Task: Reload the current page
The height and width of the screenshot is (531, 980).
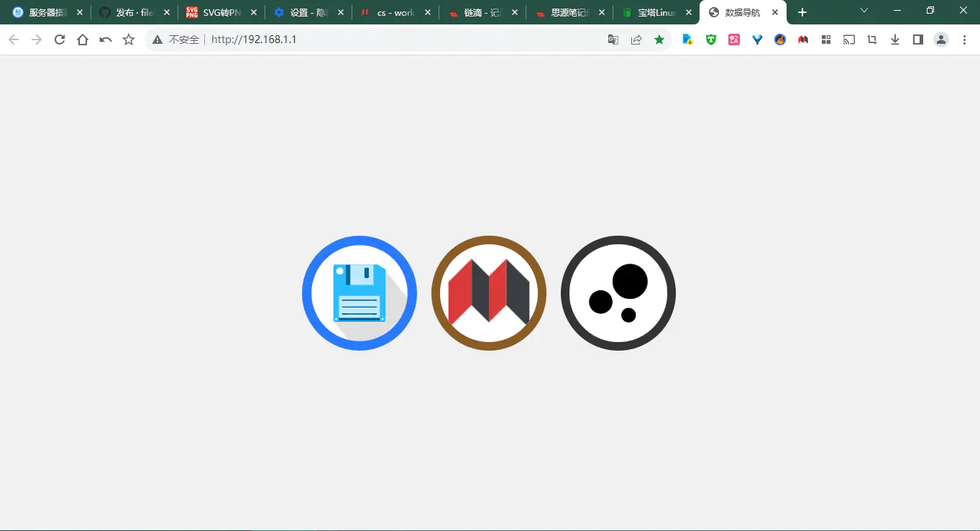Action: point(60,40)
